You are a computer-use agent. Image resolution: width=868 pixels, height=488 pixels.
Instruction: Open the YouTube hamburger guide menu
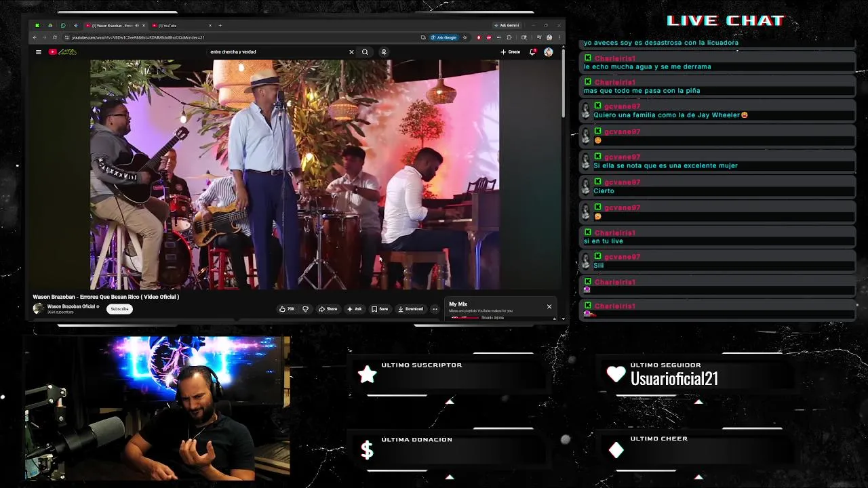click(x=39, y=52)
